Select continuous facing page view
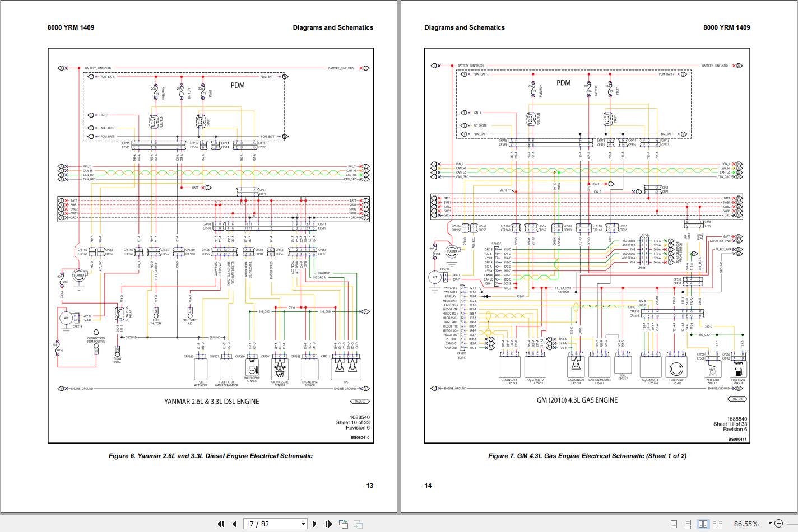Image resolution: width=798 pixels, height=532 pixels. [717, 524]
